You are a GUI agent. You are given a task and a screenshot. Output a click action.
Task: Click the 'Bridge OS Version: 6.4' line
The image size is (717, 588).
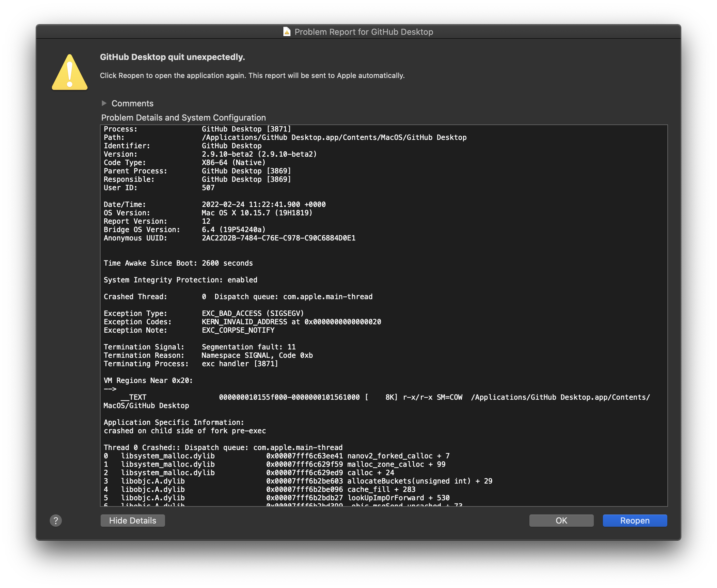pos(185,230)
